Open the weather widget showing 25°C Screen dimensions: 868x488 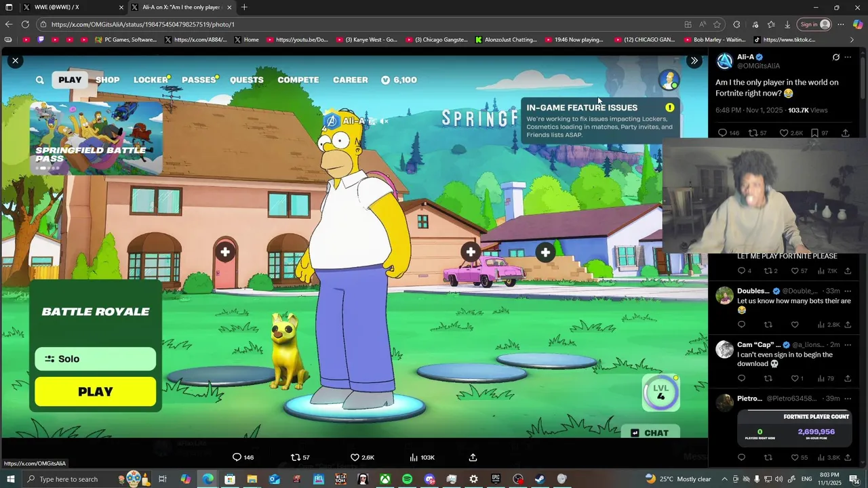pos(677,479)
